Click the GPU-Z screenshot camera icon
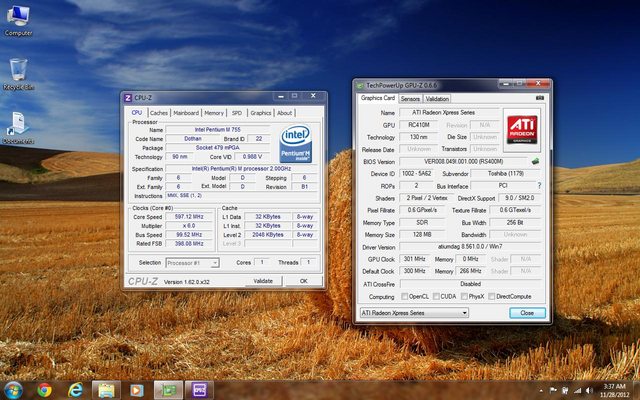The image size is (640, 400). (x=540, y=98)
